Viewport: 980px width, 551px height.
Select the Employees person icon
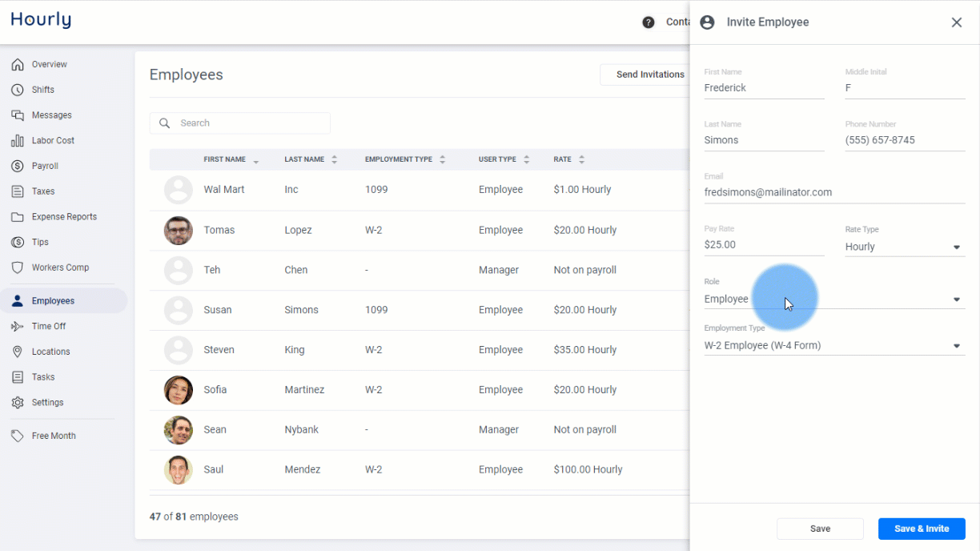[17, 301]
